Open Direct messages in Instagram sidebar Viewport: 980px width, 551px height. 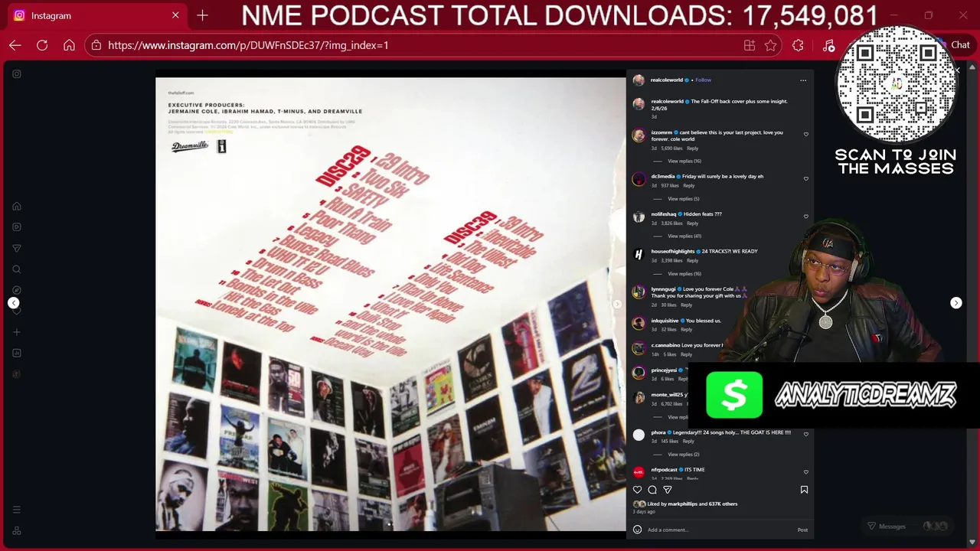17,248
